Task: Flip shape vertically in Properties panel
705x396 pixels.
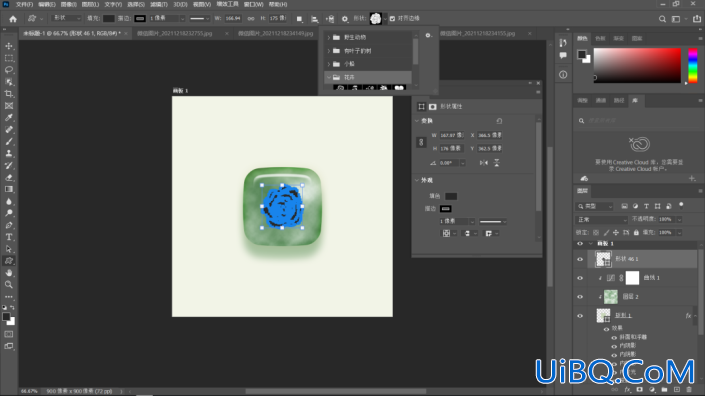Action: (x=497, y=163)
